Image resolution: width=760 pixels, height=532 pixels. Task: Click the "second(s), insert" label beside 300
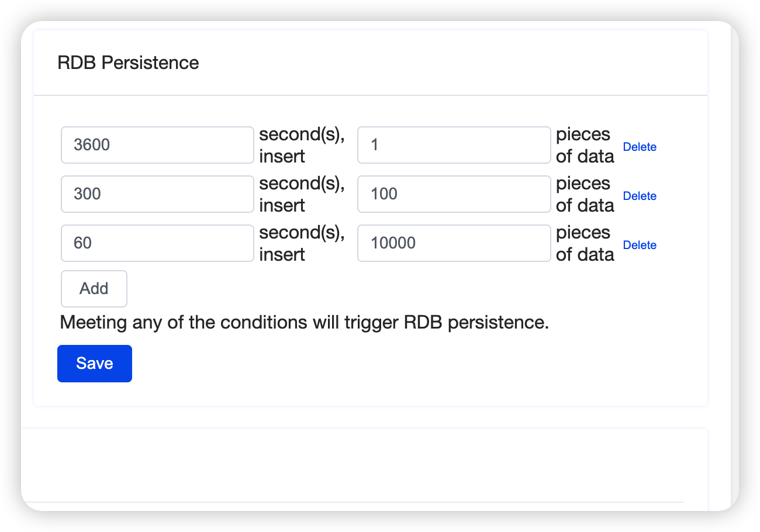click(x=302, y=194)
